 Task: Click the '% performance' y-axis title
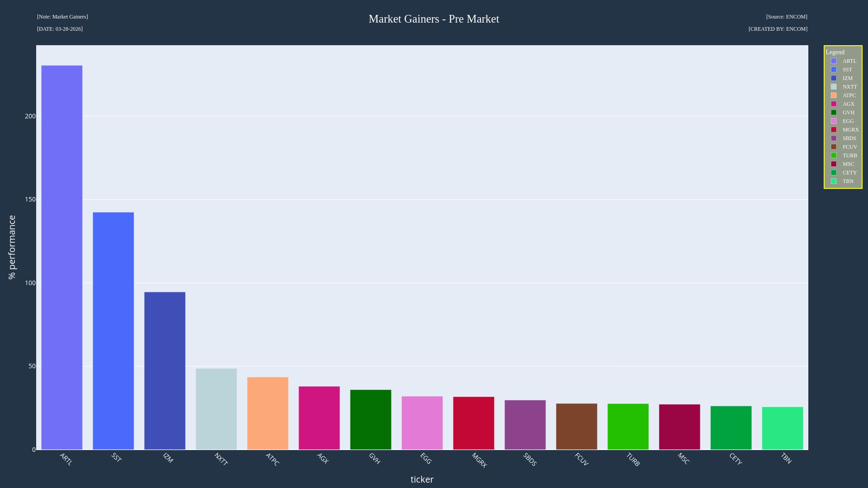pos(12,247)
